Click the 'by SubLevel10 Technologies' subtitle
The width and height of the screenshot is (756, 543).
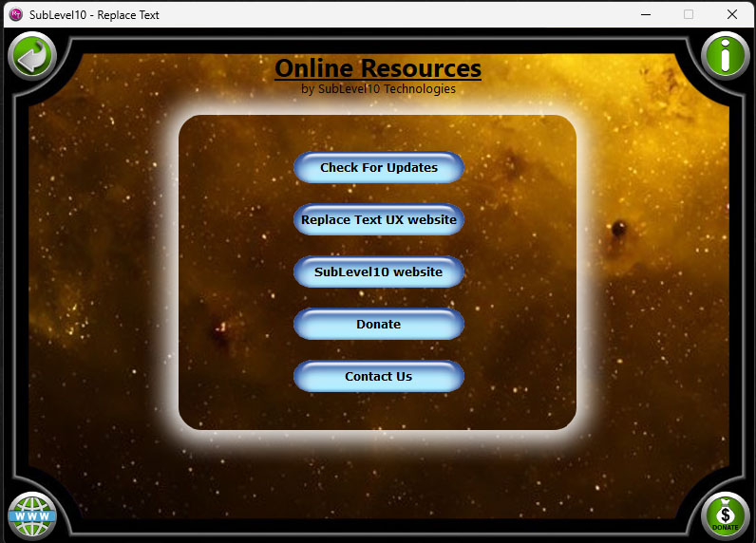(x=378, y=89)
